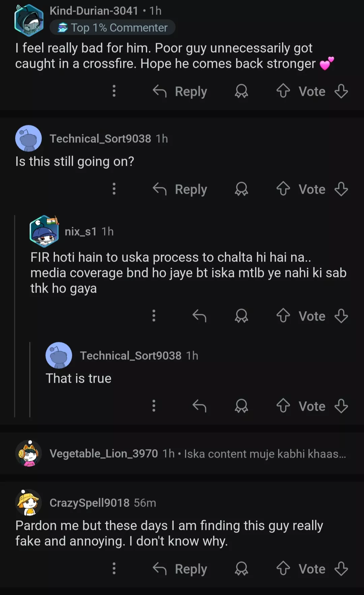
Task: Downvote Kind-Durian-3041's comment
Action: pyautogui.click(x=341, y=91)
